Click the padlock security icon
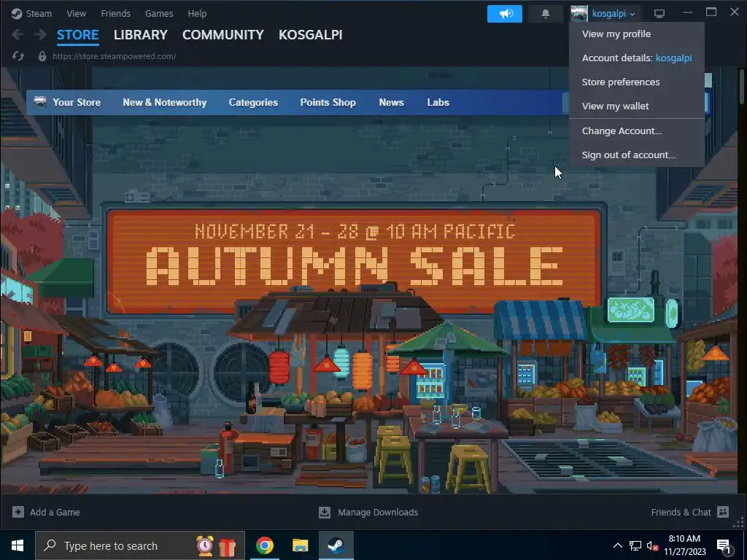Image resolution: width=747 pixels, height=560 pixels. (x=42, y=56)
